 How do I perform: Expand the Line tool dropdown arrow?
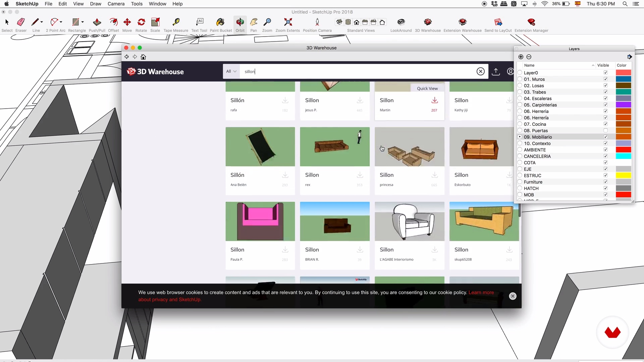click(42, 22)
